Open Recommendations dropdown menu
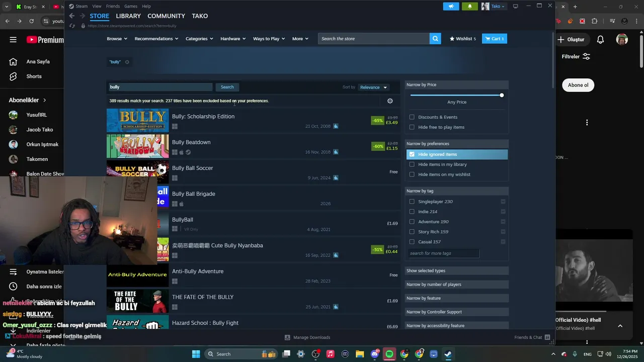Viewport: 644px width, 362px height. [x=156, y=39]
